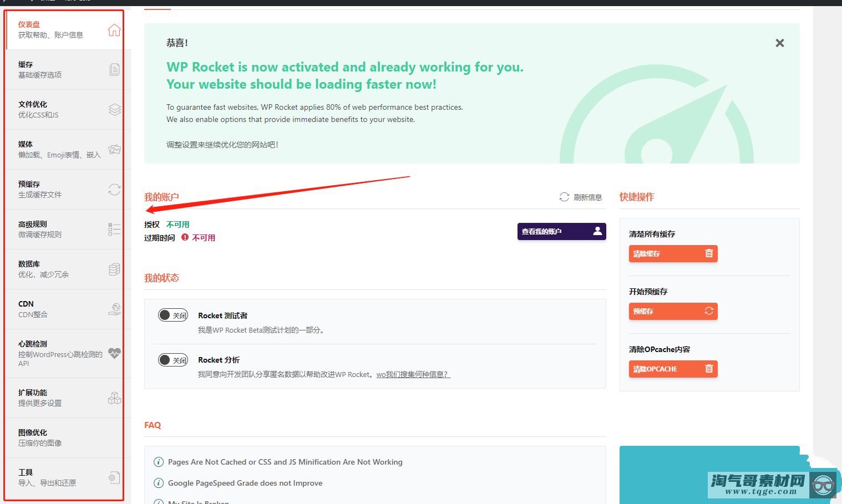Click the trash icon on 清除OPCACHE button
This screenshot has width=842, height=504.
click(709, 369)
